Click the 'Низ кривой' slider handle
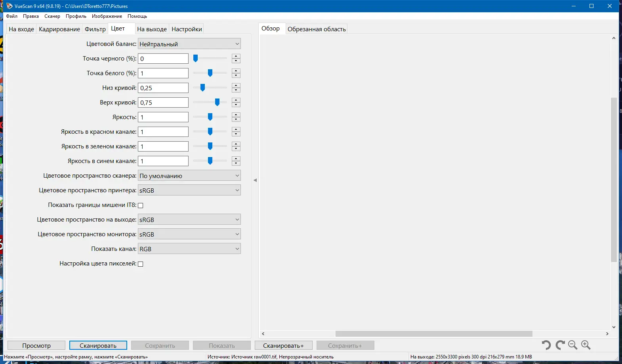 coord(202,88)
